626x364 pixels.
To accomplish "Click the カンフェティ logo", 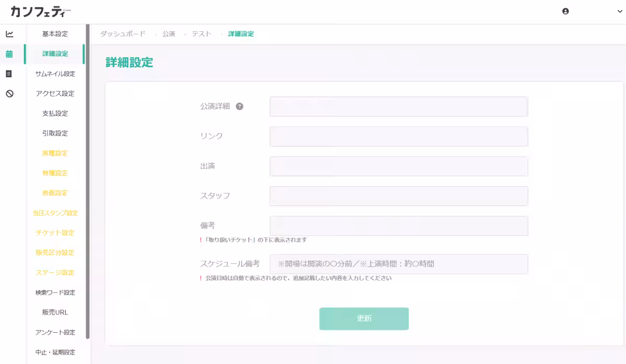I will pyautogui.click(x=41, y=11).
